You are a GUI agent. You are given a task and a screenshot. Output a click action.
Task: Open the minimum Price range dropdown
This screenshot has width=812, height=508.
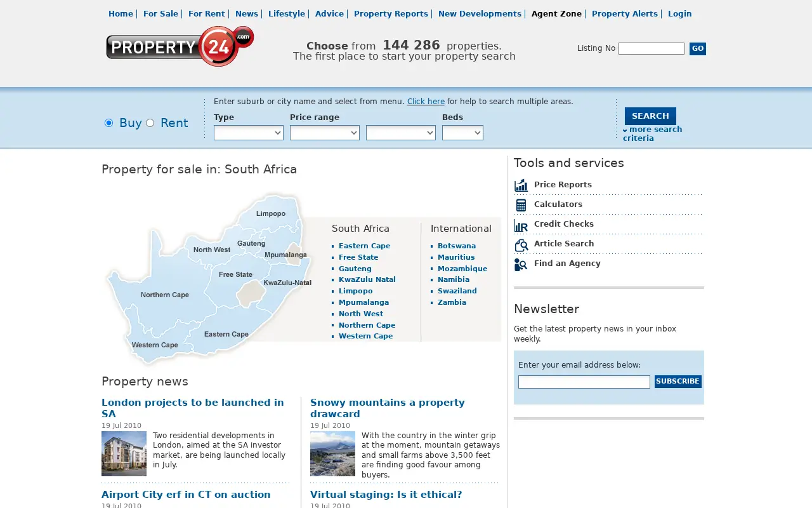tap(325, 133)
